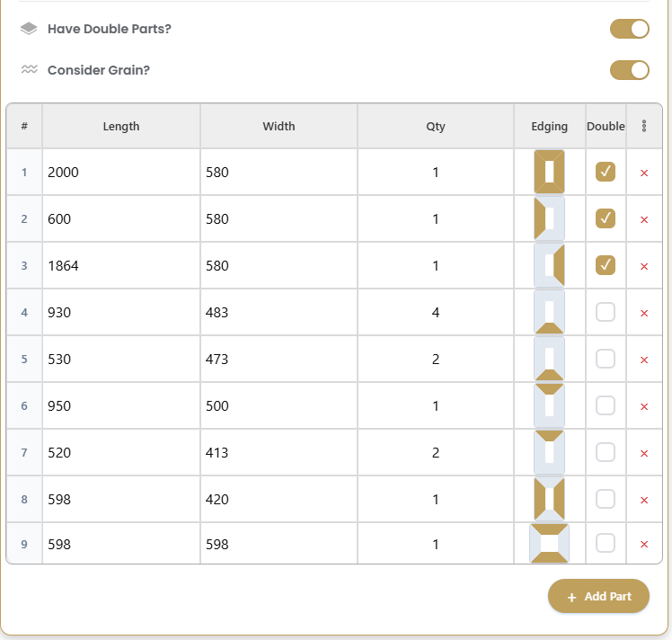Screen dimensions: 672x640
Task: Edit quantity 1 in row 1
Action: pos(436,172)
